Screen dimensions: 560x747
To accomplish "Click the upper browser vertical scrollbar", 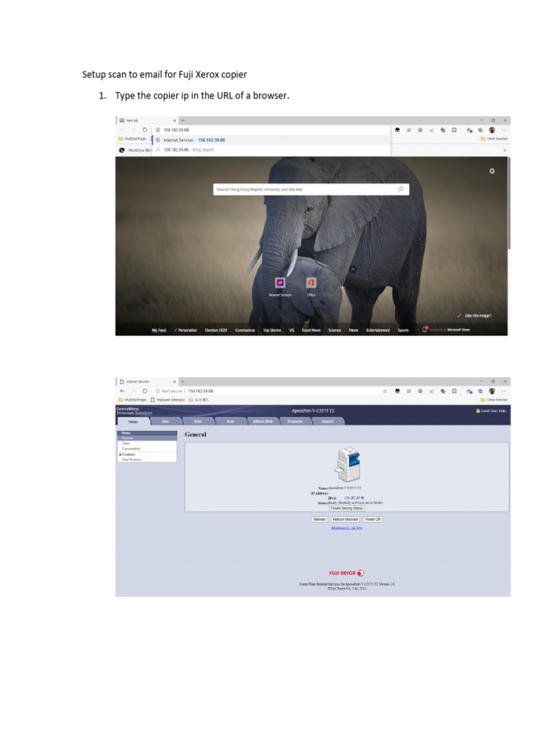I will [x=508, y=204].
